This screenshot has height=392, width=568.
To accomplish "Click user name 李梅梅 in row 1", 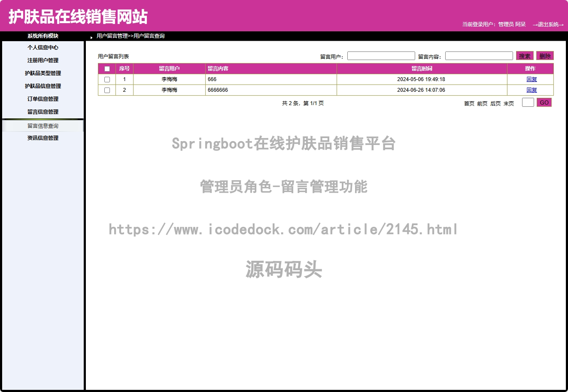I will (x=169, y=79).
